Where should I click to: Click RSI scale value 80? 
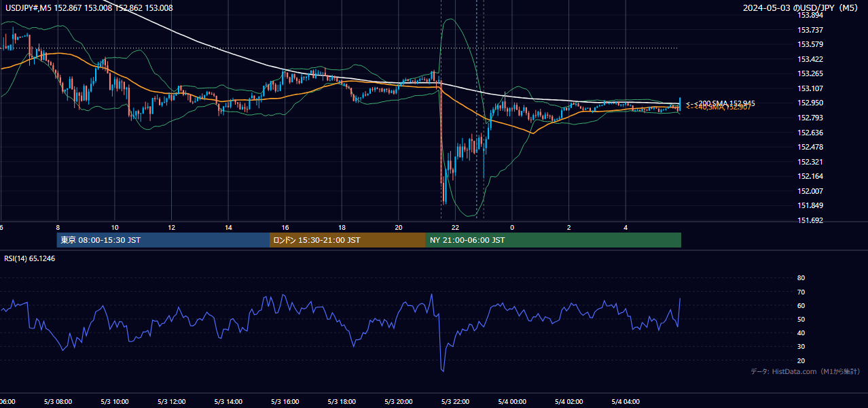[801, 278]
